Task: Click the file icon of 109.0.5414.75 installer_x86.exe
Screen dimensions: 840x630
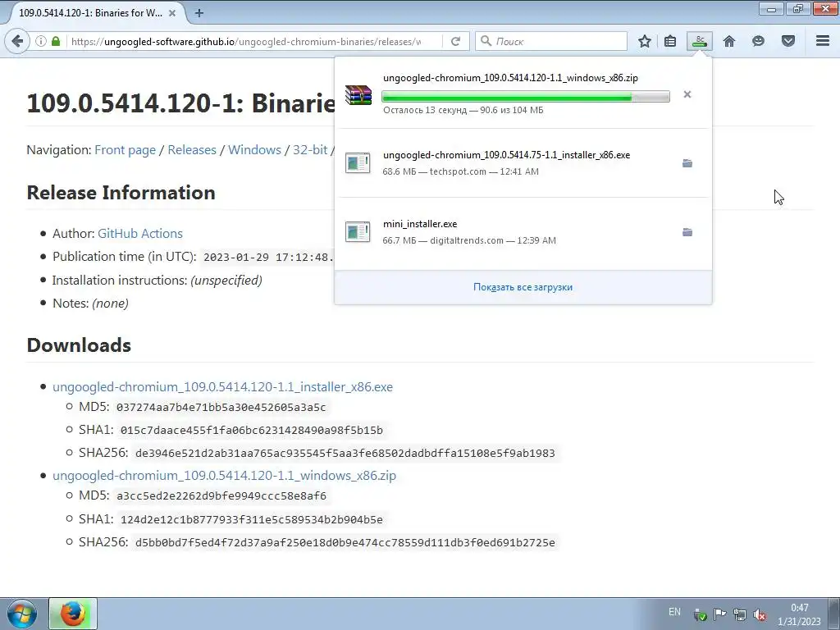Action: point(358,163)
